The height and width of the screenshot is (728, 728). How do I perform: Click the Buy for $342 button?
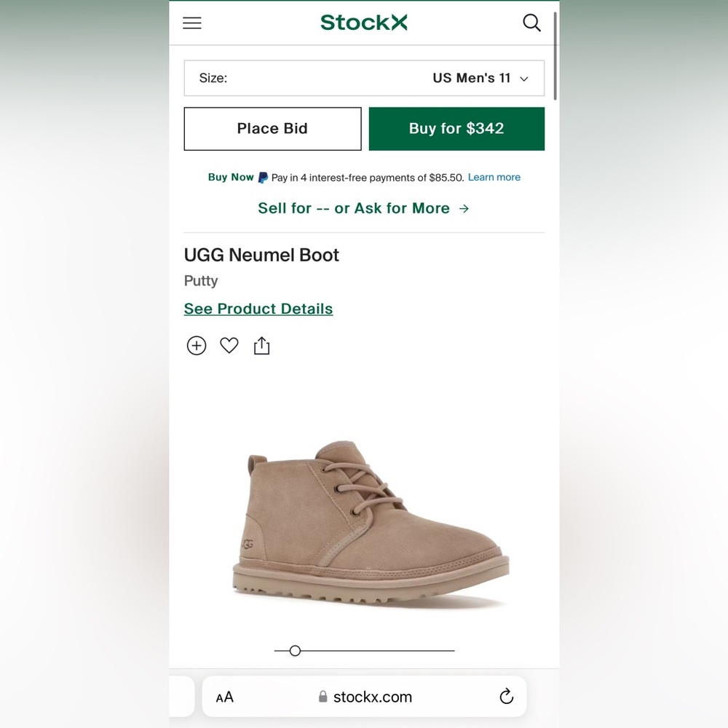point(456,129)
